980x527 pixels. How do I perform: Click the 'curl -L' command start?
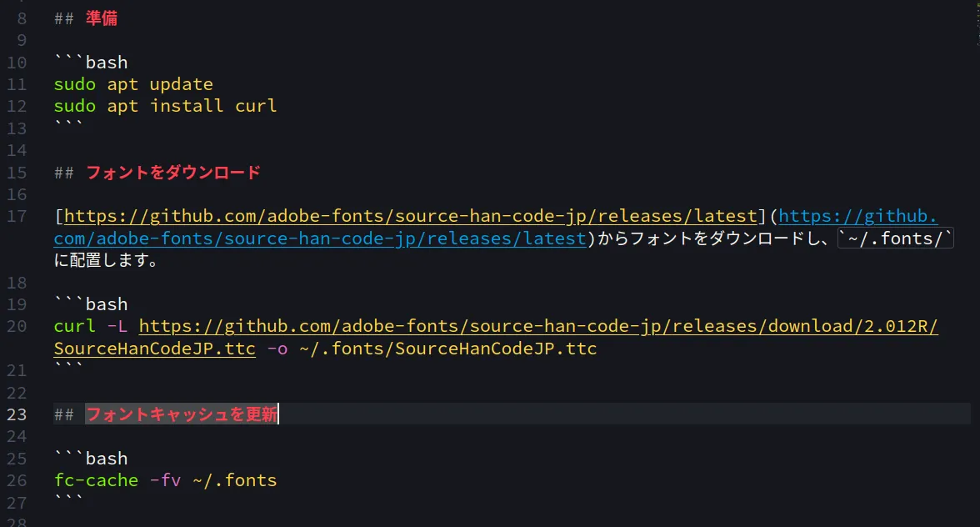tap(91, 326)
